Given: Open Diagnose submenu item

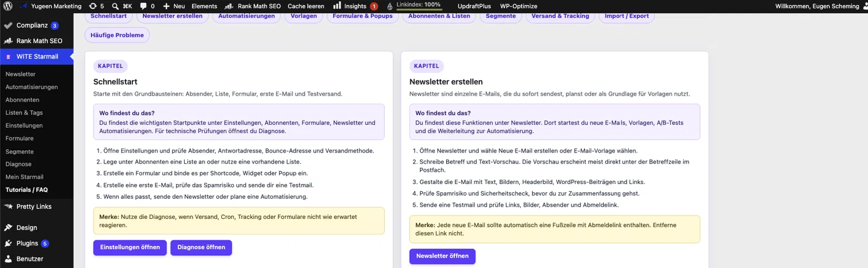Looking at the screenshot, I should 18,164.
